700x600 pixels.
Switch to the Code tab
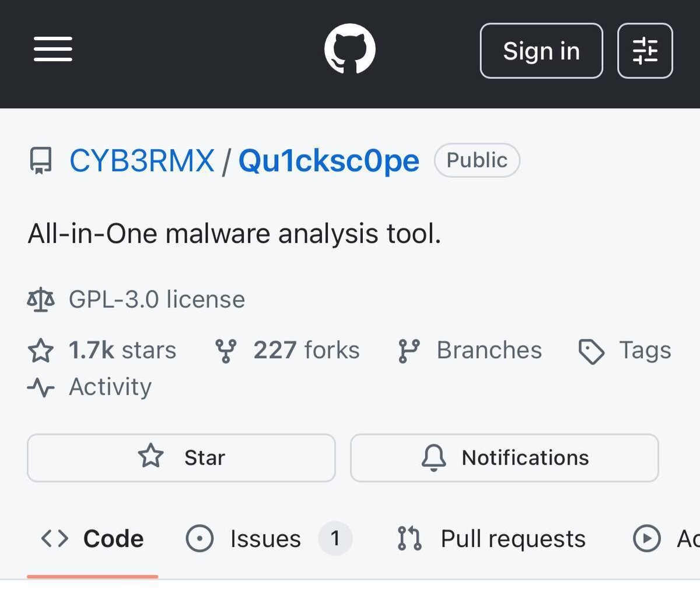93,539
